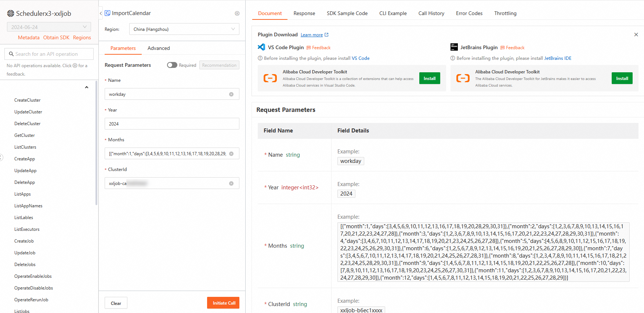Select CreateApp in the API list
The height and width of the screenshot is (313, 644).
click(25, 159)
